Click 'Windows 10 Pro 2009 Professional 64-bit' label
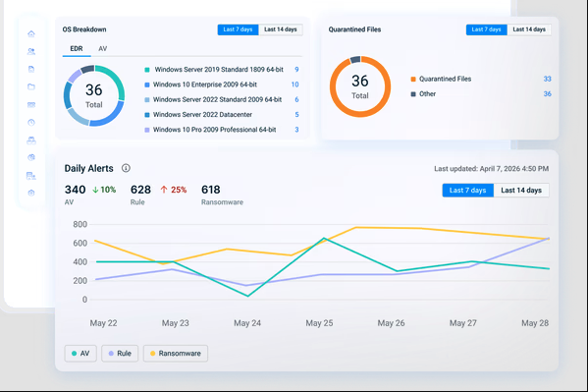The width and height of the screenshot is (588, 392). (215, 130)
